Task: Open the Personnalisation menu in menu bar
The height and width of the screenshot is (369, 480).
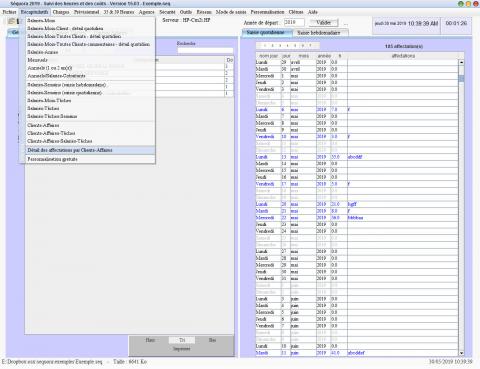Action: click(267, 12)
